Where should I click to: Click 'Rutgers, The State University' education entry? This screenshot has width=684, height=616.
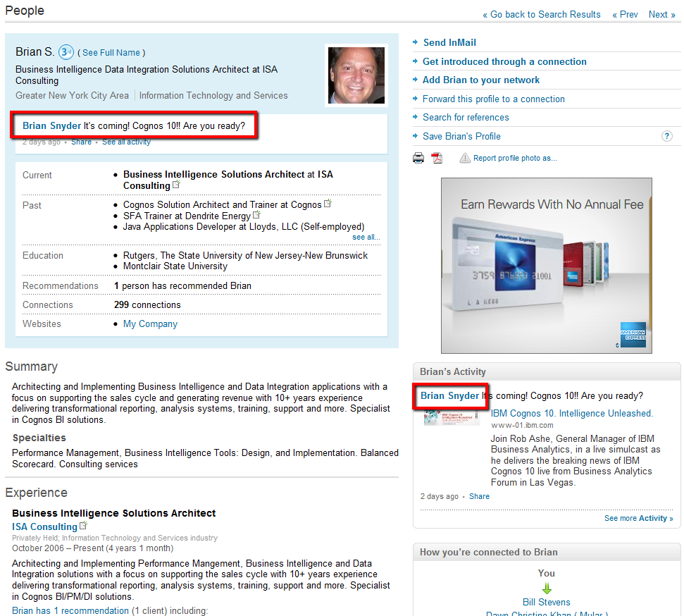246,255
